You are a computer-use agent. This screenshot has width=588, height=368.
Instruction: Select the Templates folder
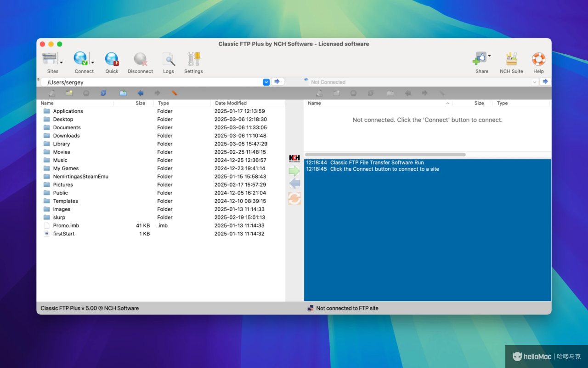(x=161, y=201)
